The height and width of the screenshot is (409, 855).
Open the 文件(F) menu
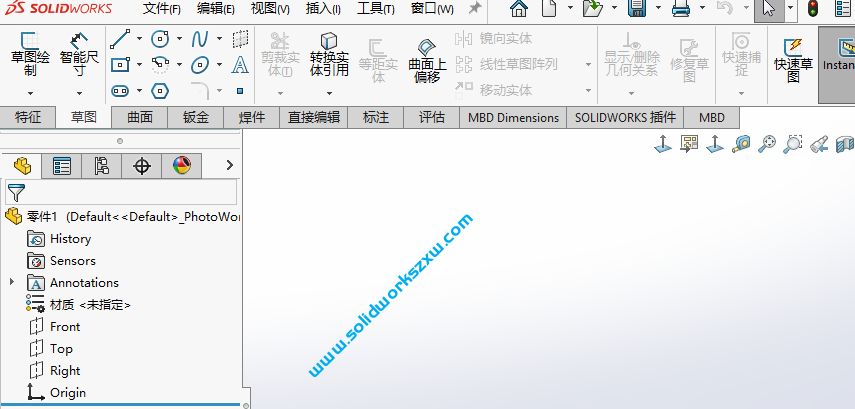161,9
